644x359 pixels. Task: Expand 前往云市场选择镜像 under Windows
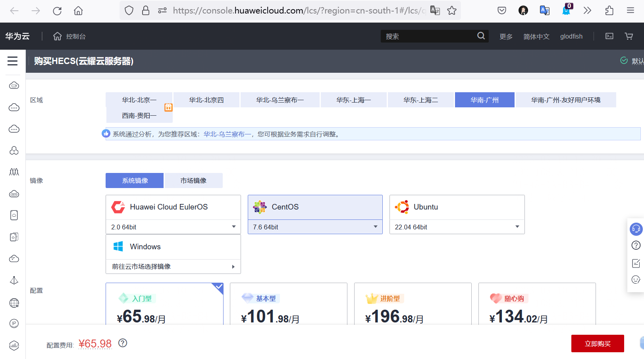[x=174, y=266]
